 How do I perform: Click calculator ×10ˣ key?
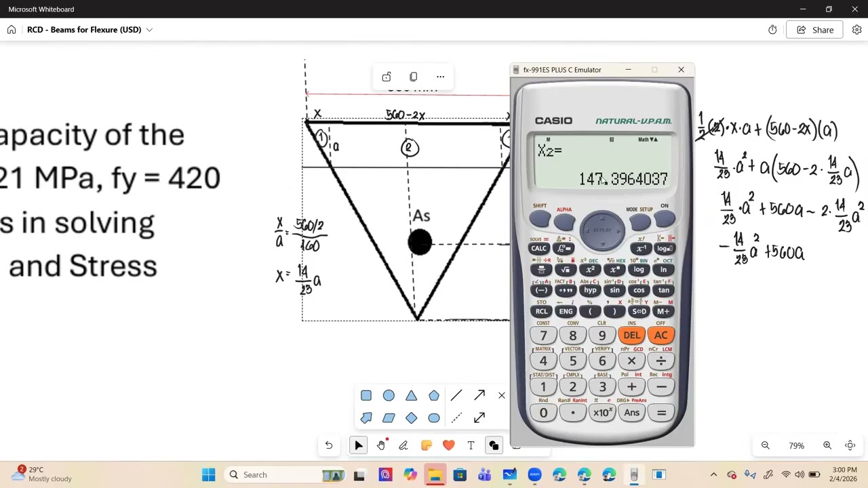[x=602, y=413]
